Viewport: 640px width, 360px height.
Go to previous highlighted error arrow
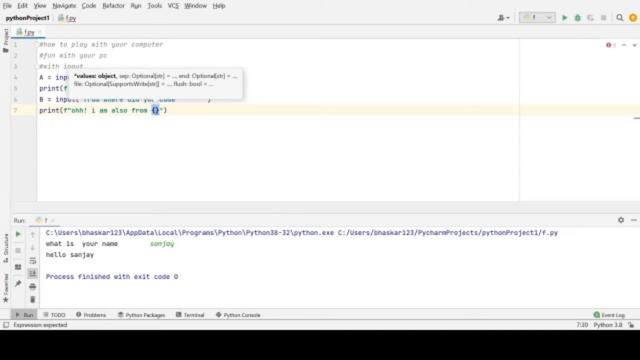(624, 45)
